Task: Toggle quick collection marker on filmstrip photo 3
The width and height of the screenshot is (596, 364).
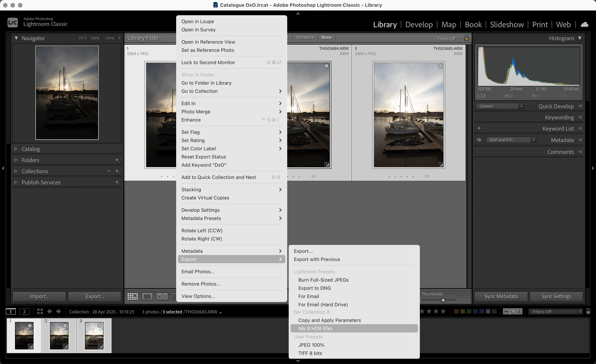Action: (100, 326)
